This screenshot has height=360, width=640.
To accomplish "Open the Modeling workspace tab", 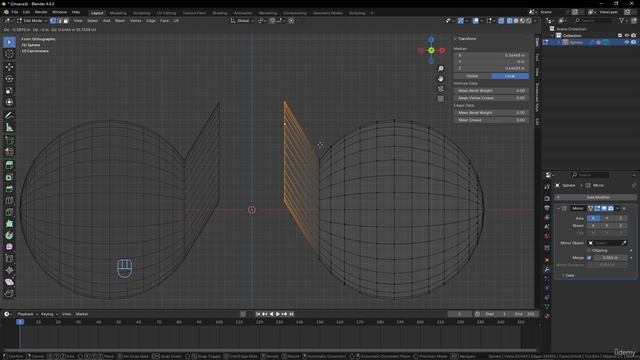I will click(118, 13).
